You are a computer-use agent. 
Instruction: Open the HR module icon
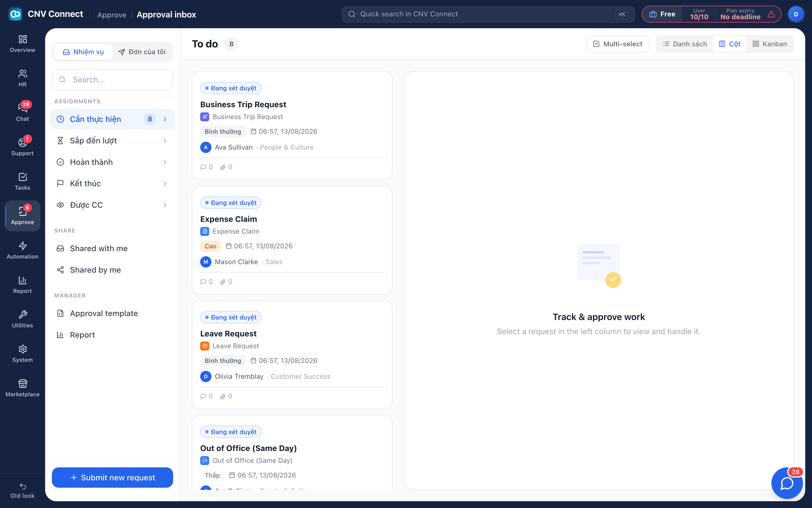23,78
